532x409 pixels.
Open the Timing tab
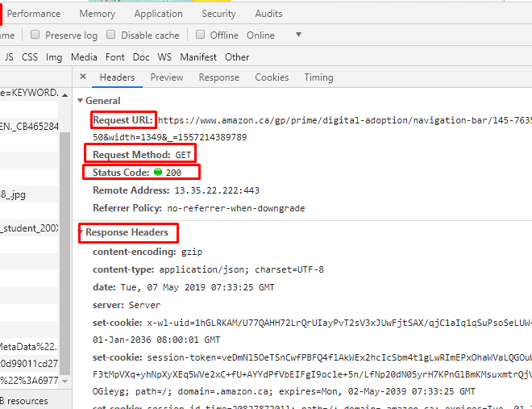tap(318, 77)
